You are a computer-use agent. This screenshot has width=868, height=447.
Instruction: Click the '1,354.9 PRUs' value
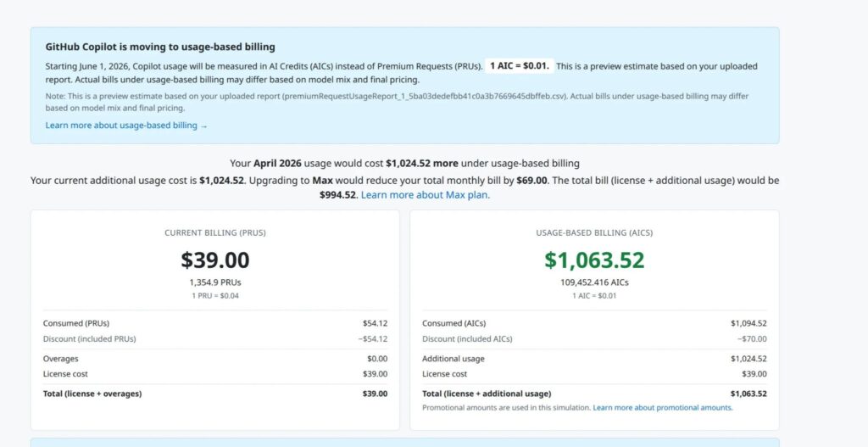[x=214, y=282]
